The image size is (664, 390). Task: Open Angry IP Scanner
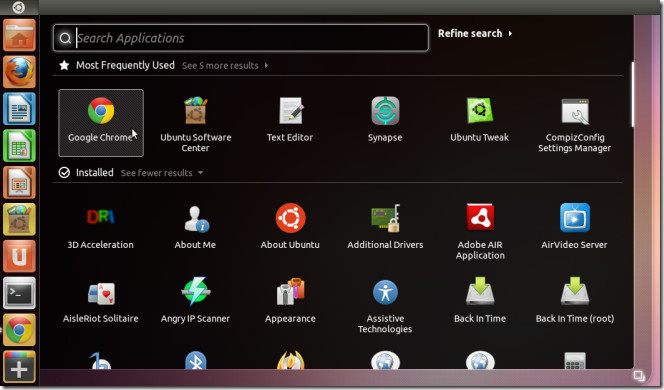(x=195, y=301)
